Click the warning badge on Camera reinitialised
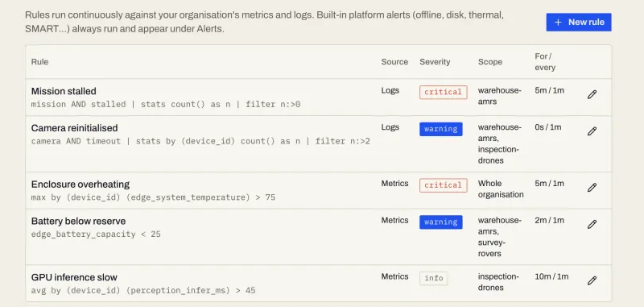The width and height of the screenshot is (644, 307). coord(440,129)
